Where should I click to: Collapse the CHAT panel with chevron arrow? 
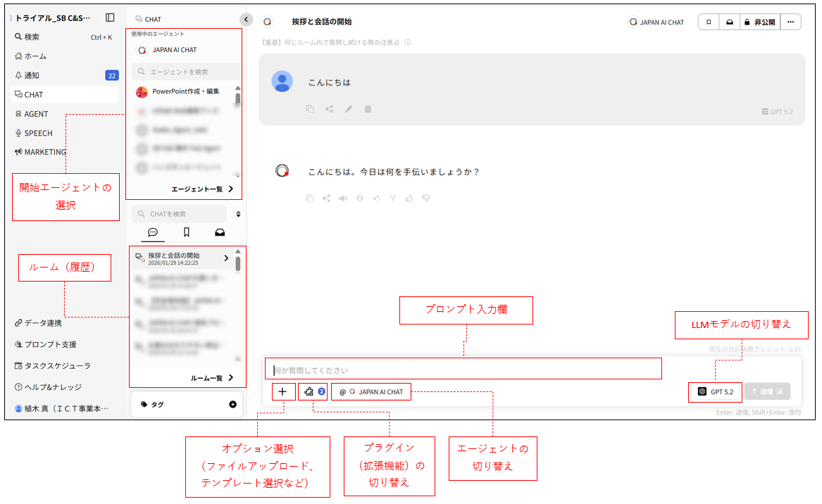[x=245, y=20]
